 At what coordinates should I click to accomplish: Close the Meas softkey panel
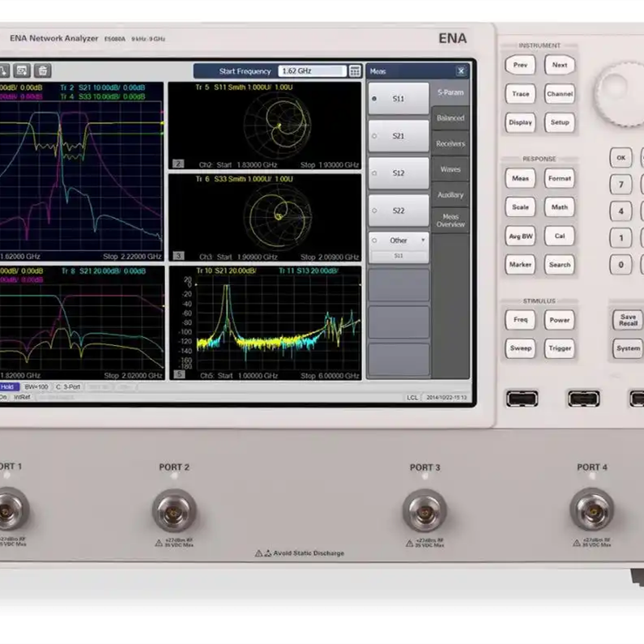click(x=461, y=71)
